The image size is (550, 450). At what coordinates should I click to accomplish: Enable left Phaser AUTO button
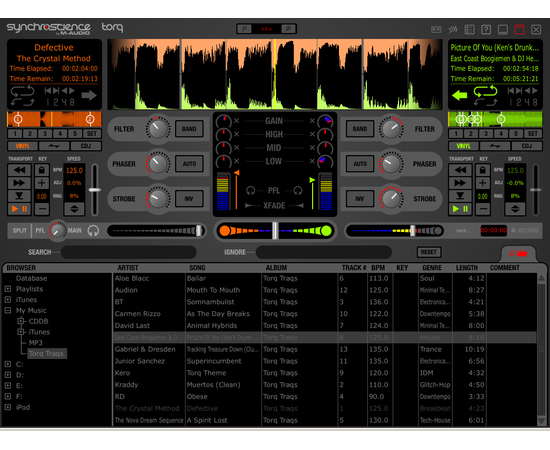click(x=189, y=164)
